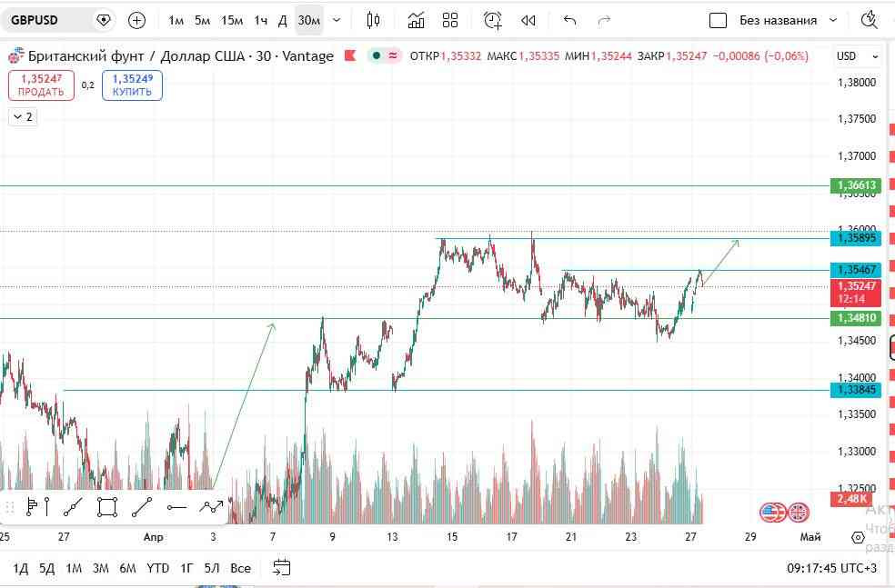Select the rectangle drawing tool
The image size is (895, 588).
click(106, 506)
